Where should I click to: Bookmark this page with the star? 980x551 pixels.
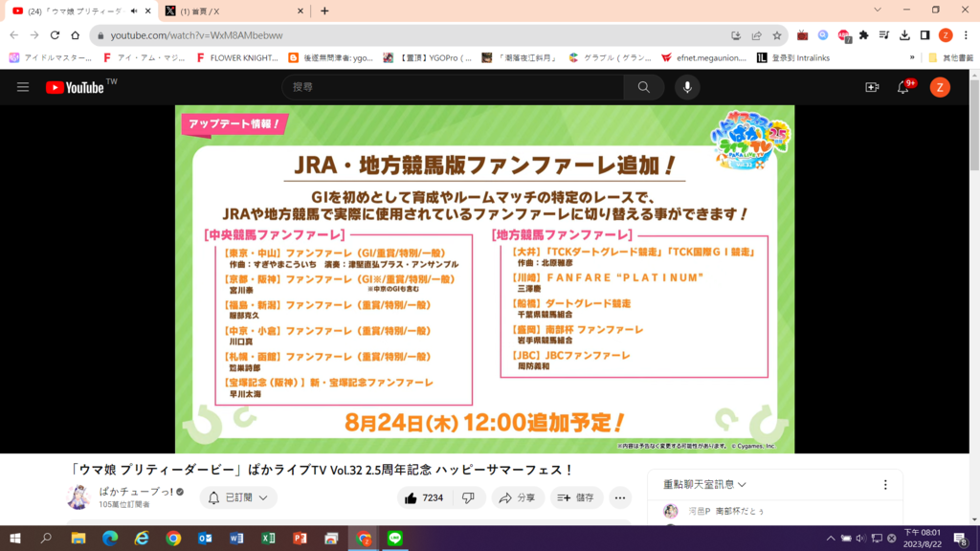pos(777,35)
